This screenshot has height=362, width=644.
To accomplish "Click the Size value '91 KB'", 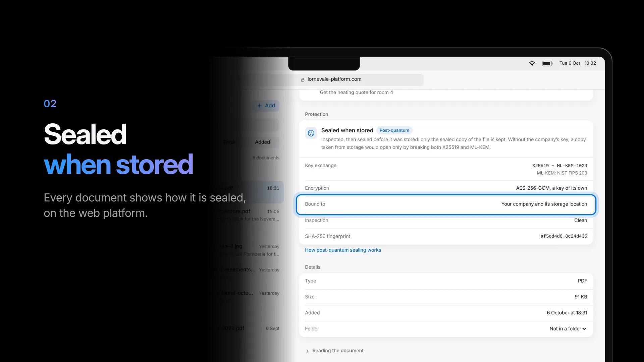I will (581, 297).
